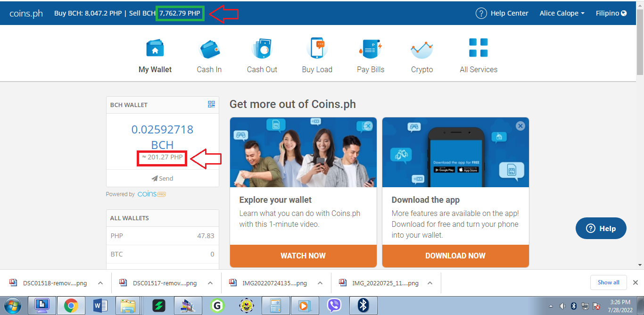Expand options for DSC01518 download
This screenshot has height=315, width=644.
(100, 283)
